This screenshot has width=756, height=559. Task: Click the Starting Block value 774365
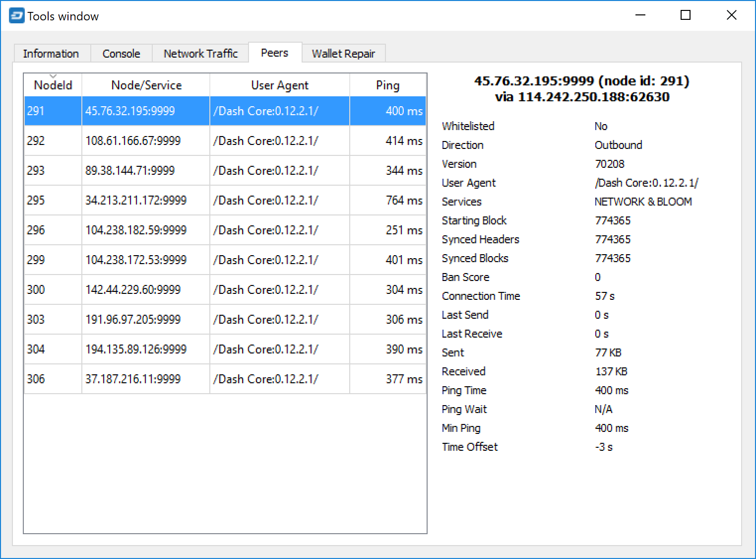[x=613, y=220]
